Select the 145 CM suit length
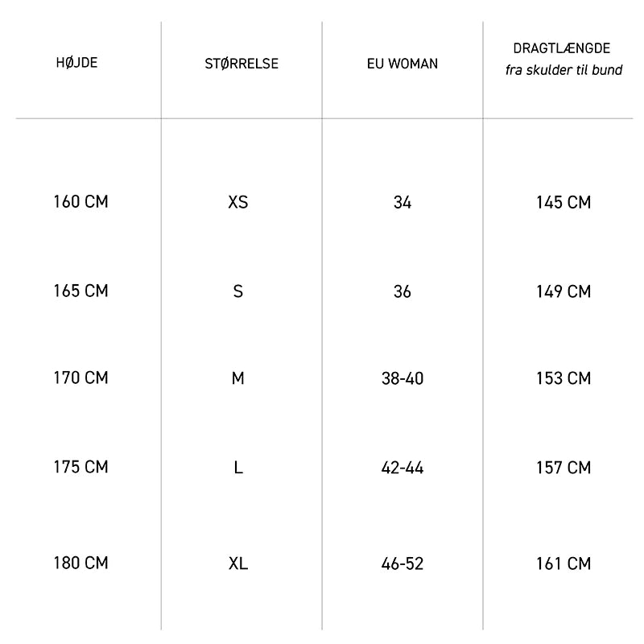Screen dimensions: 644x644 pyautogui.click(x=563, y=203)
